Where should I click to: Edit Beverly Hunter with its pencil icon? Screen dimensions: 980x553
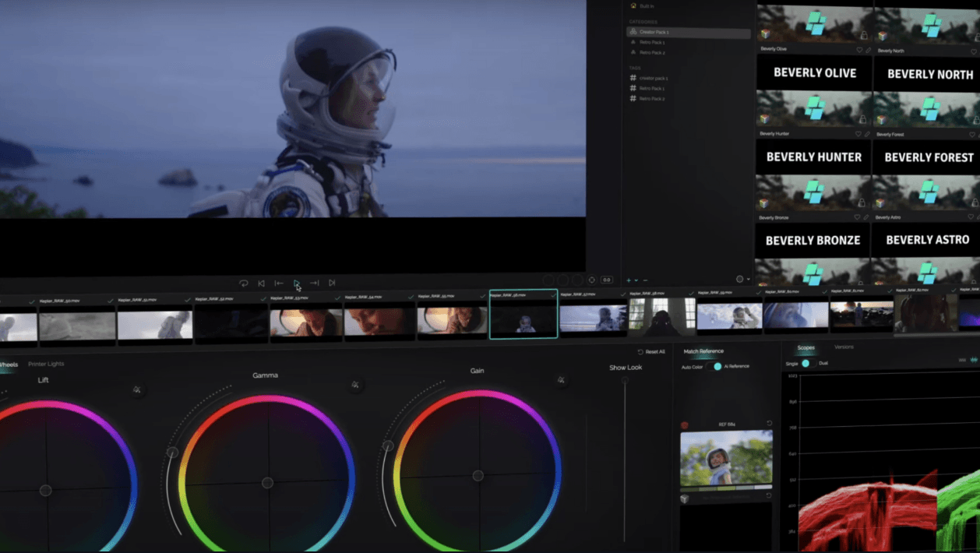868,134
